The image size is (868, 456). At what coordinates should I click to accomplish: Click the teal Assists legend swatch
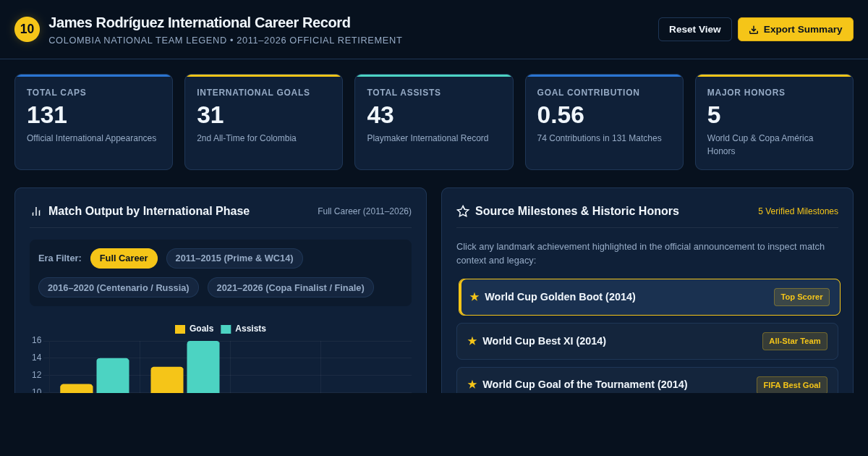(x=226, y=329)
